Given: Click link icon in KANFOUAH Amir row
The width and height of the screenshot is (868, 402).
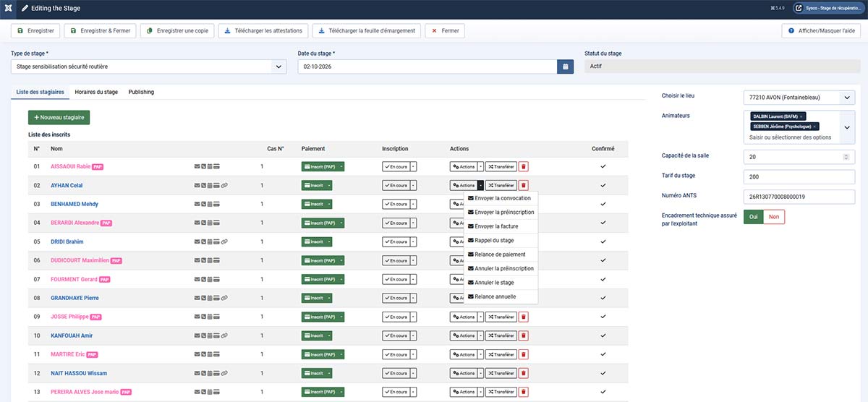Looking at the screenshot, I should click(225, 335).
